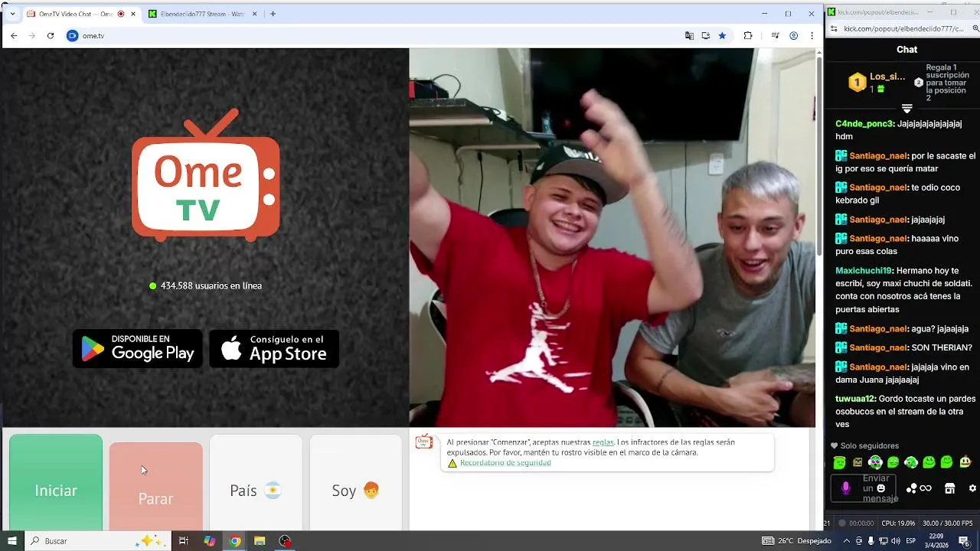Open the Soy gender selector
980x551 pixels.
tap(356, 483)
